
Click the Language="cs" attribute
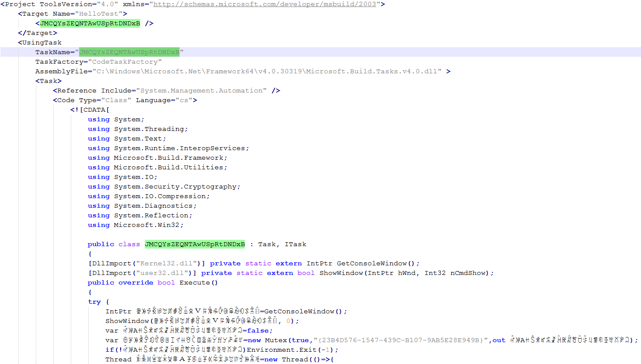pos(164,100)
